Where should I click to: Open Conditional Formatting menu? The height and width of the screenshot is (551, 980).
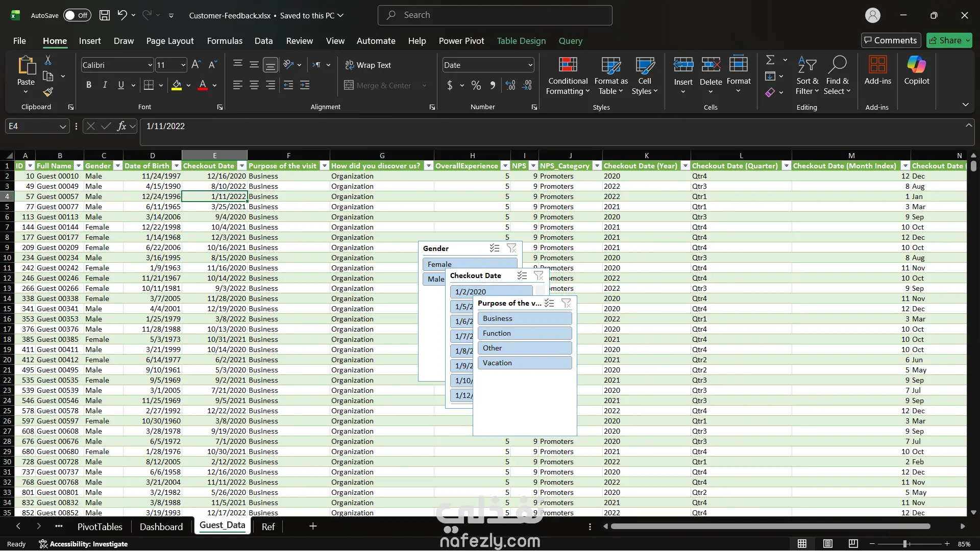click(x=568, y=76)
